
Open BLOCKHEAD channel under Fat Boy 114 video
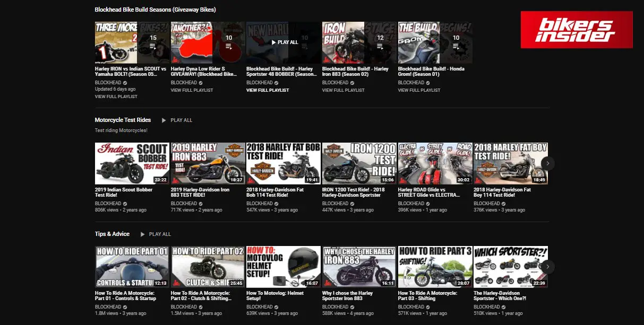click(487, 204)
